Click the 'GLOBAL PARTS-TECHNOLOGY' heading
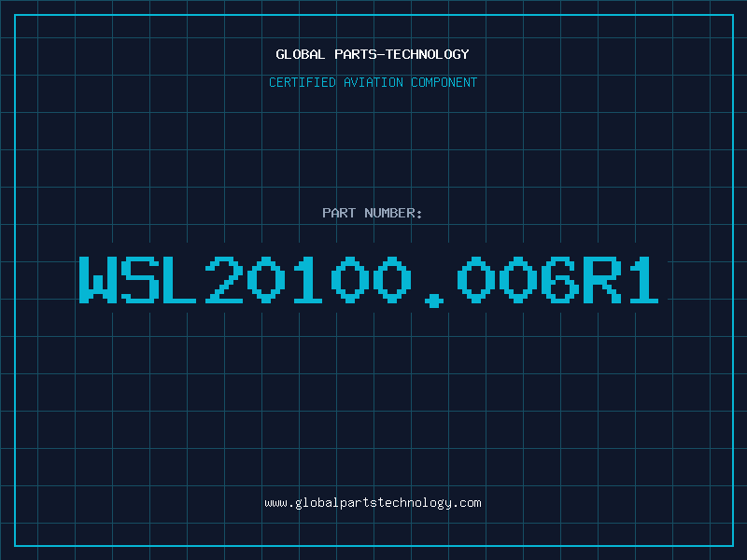This screenshot has width=747, height=560. tap(373, 54)
